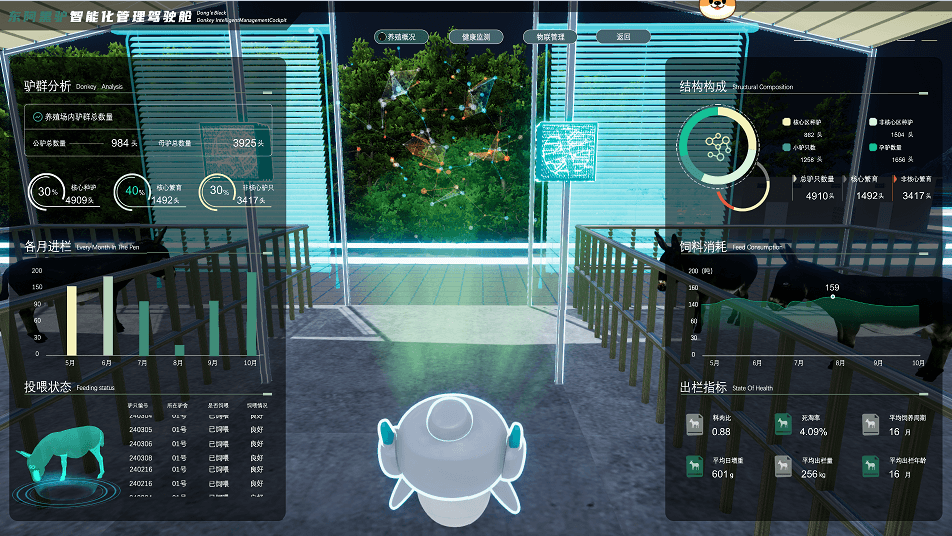Switch to the 物联管理 tab
The image size is (952, 536).
tap(550, 37)
